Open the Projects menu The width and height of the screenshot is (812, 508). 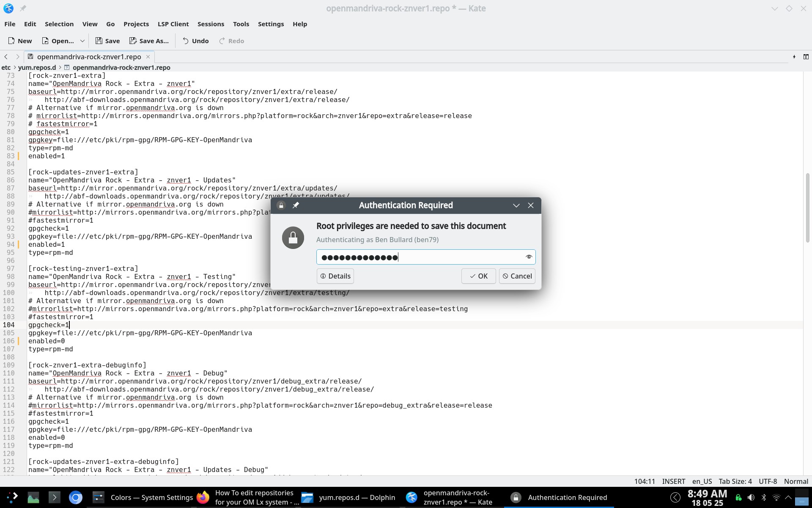(136, 24)
